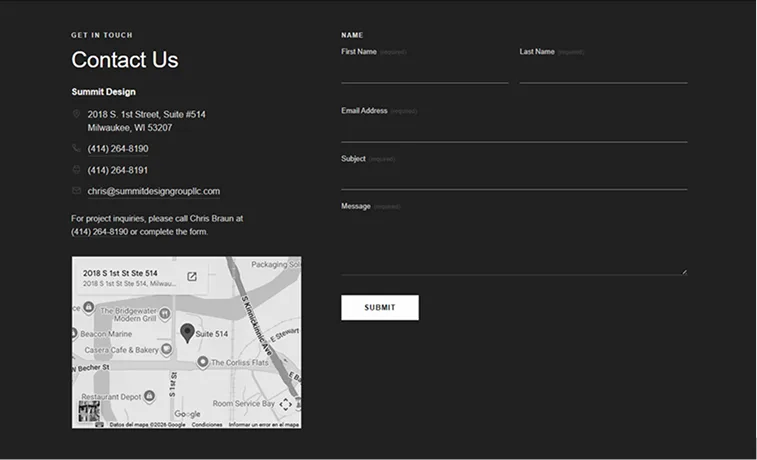Viewport: 757px width, 460px height.
Task: Click the 'Datos del mapa ©2026 Google' text
Action: 147,425
